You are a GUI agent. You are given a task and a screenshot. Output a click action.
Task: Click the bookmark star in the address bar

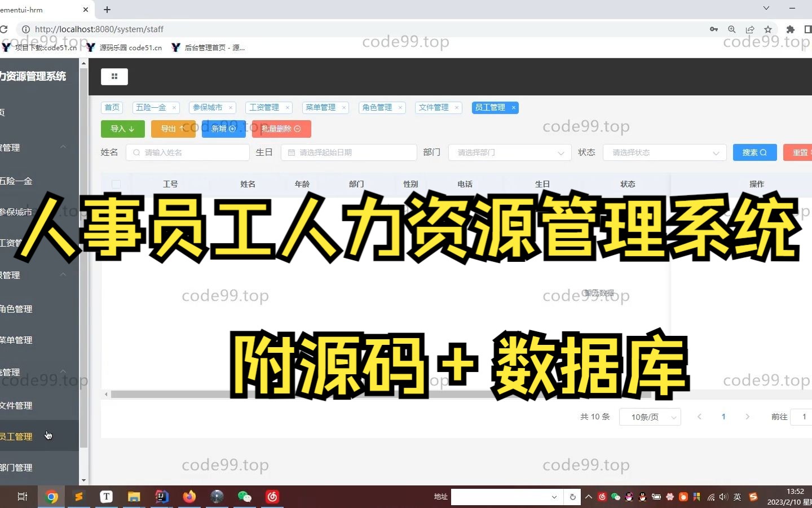click(768, 29)
